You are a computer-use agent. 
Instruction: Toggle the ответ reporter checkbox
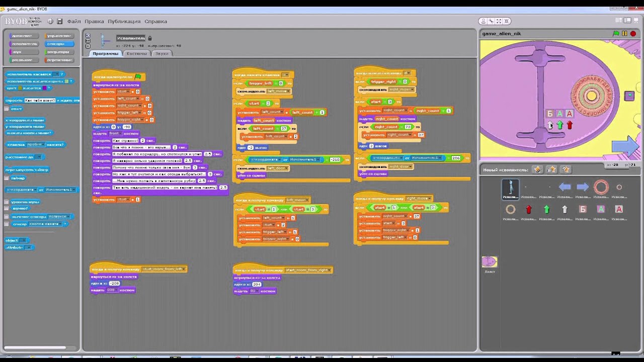[x=7, y=109]
